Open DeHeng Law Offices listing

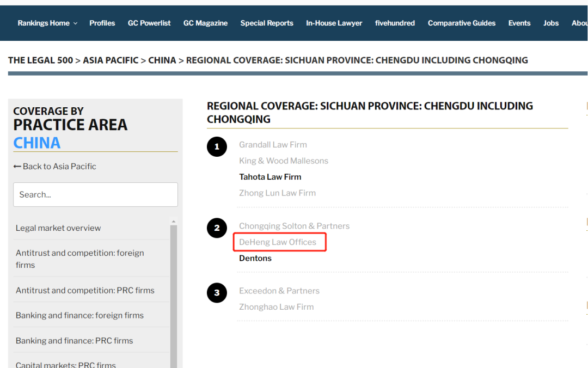pyautogui.click(x=278, y=242)
